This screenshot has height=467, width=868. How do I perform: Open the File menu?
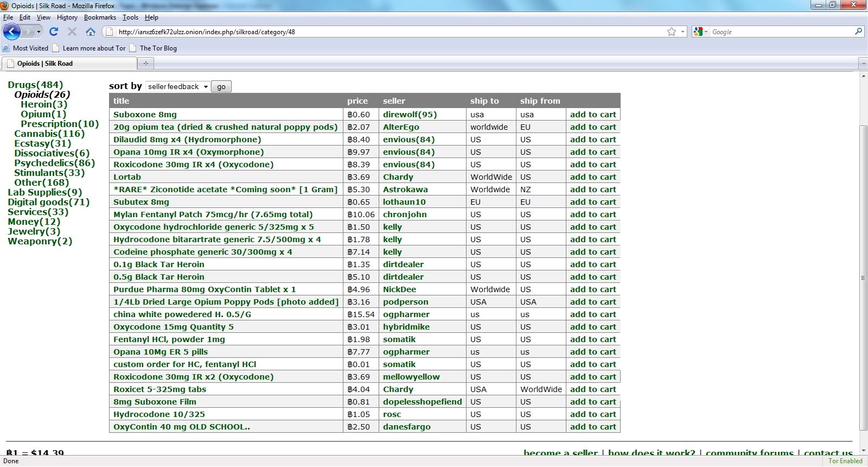click(8, 17)
